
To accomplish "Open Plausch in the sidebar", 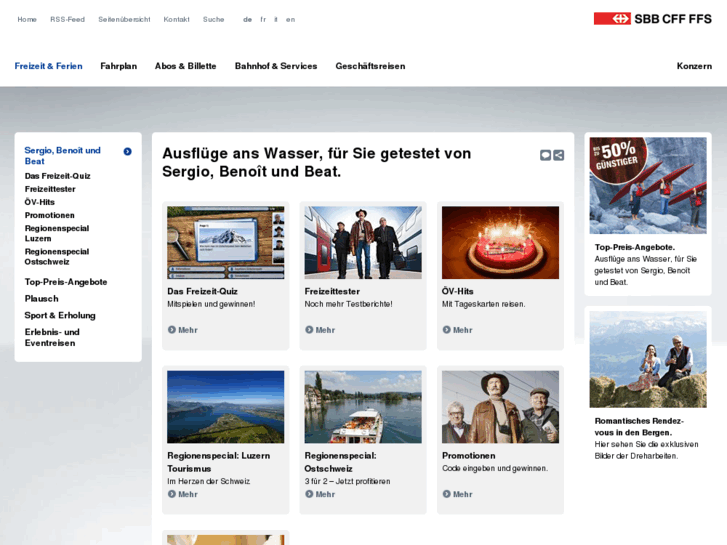I will click(42, 299).
